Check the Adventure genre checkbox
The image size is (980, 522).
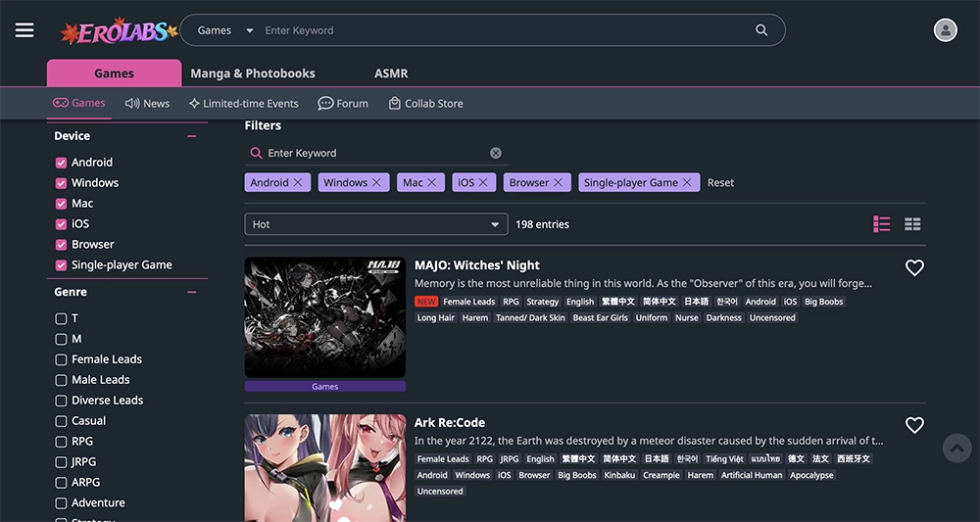tap(61, 503)
